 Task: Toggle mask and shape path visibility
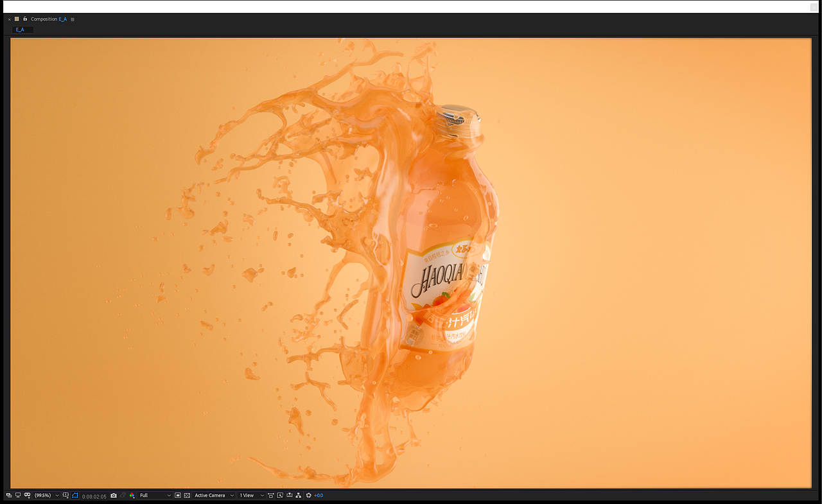click(x=27, y=495)
